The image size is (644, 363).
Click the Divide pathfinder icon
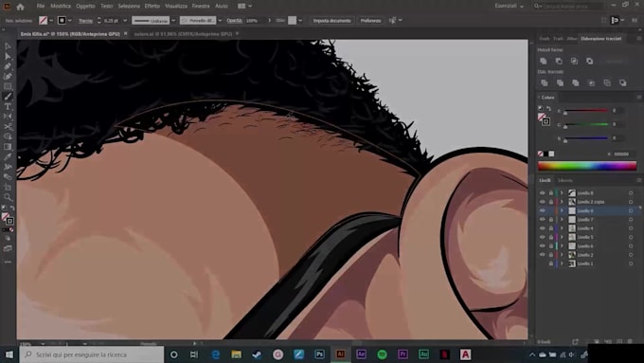545,83
